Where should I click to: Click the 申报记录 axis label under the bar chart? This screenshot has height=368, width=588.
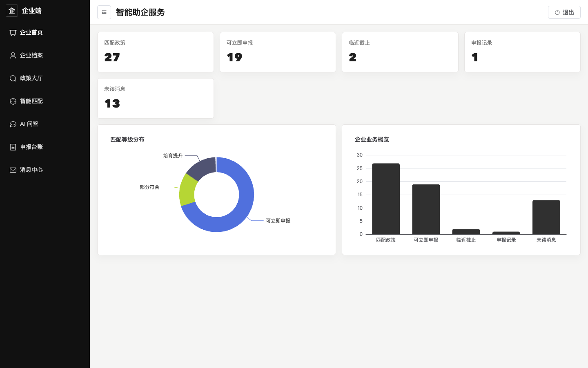point(506,240)
